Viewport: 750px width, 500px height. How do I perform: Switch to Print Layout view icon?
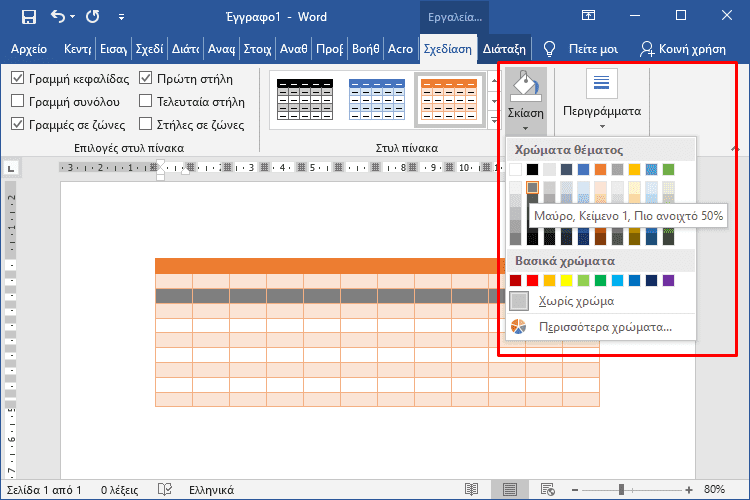511,489
